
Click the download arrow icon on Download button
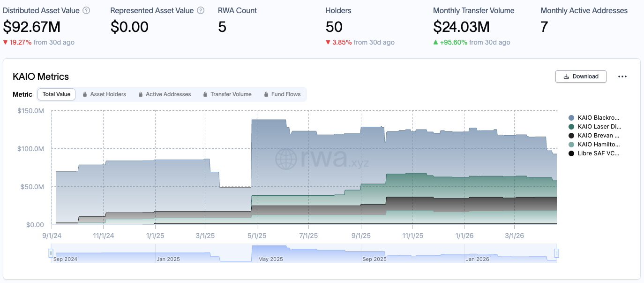pyautogui.click(x=567, y=76)
